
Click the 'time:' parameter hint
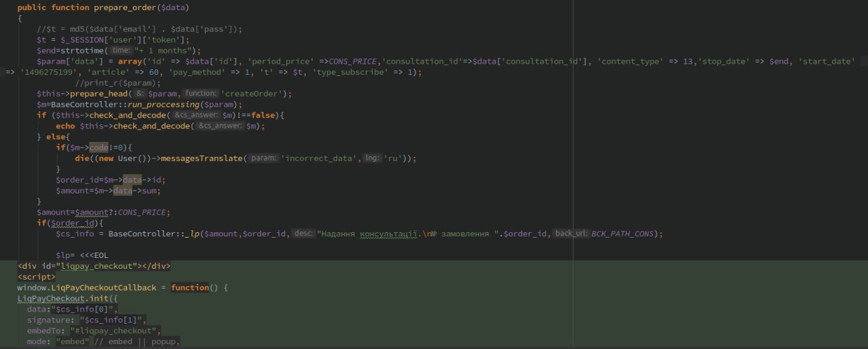(x=121, y=50)
